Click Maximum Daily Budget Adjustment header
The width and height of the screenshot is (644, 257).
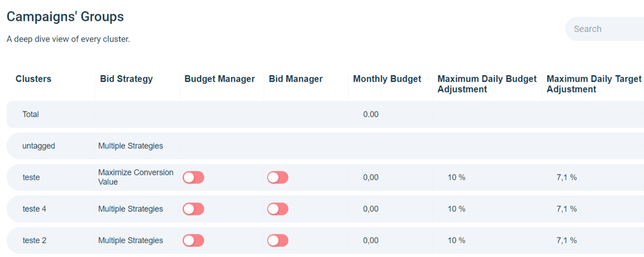click(487, 84)
